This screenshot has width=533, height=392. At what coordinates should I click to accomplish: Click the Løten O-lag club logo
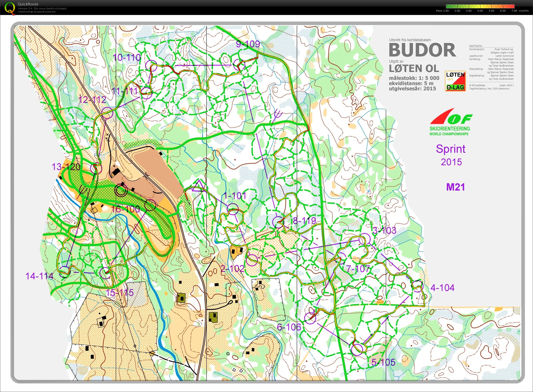pyautogui.click(x=455, y=81)
